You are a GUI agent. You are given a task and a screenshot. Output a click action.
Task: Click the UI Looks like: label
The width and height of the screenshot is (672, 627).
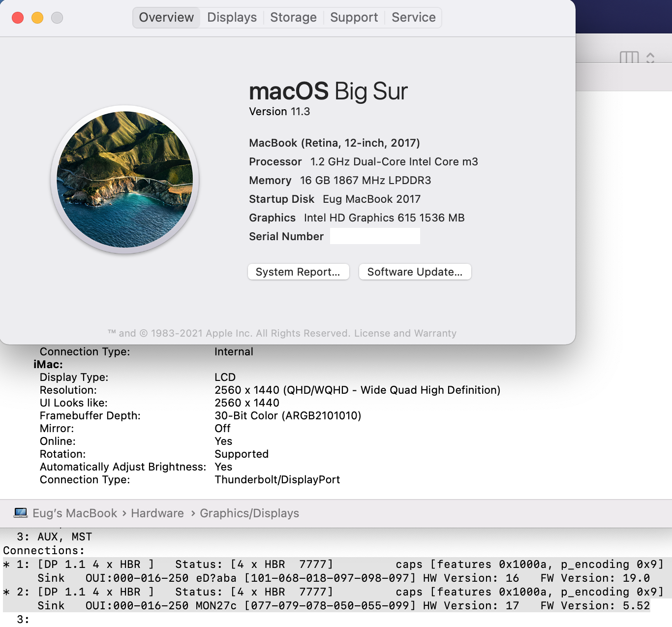pyautogui.click(x=74, y=403)
